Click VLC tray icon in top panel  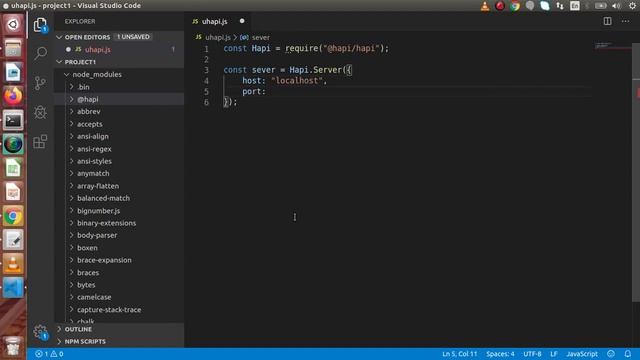click(x=485, y=6)
